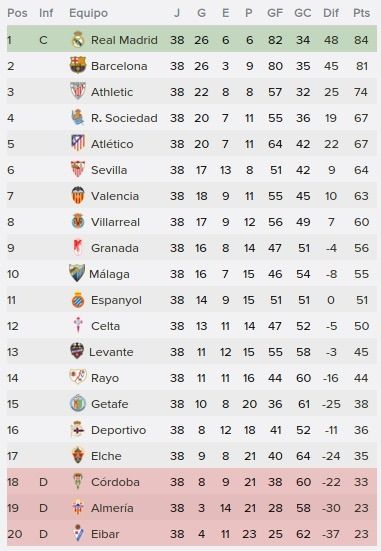381x551 pixels.
Task: Open R. Sociedad team name link
Action: point(124,118)
